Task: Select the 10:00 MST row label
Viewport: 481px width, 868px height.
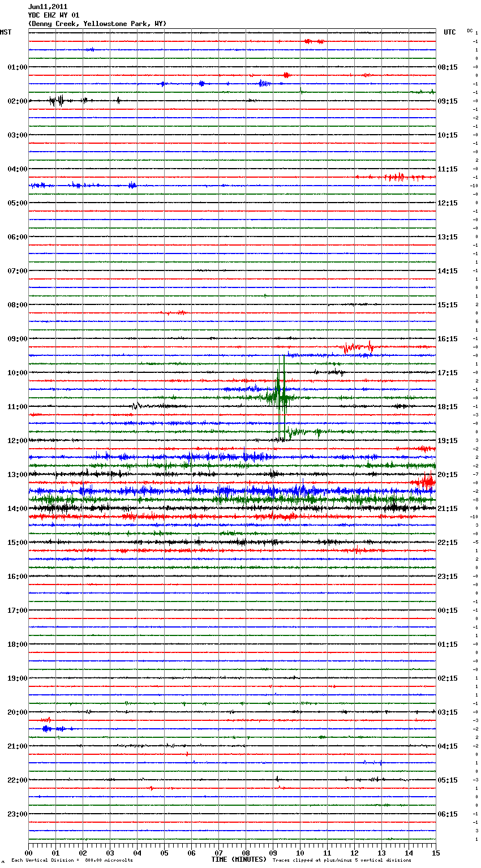Action: click(18, 372)
